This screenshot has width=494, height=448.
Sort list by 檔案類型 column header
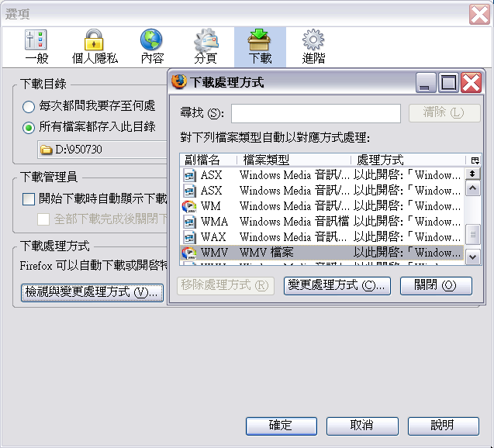point(295,160)
